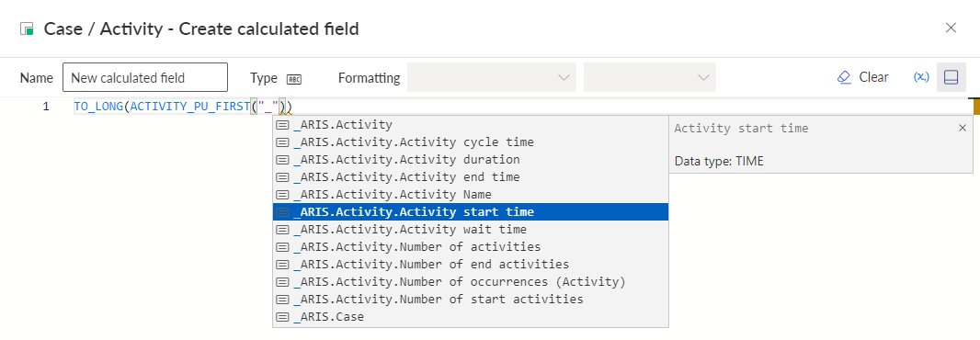The height and width of the screenshot is (340, 980).
Task: Open the first Formatting dropdown
Action: [x=491, y=77]
